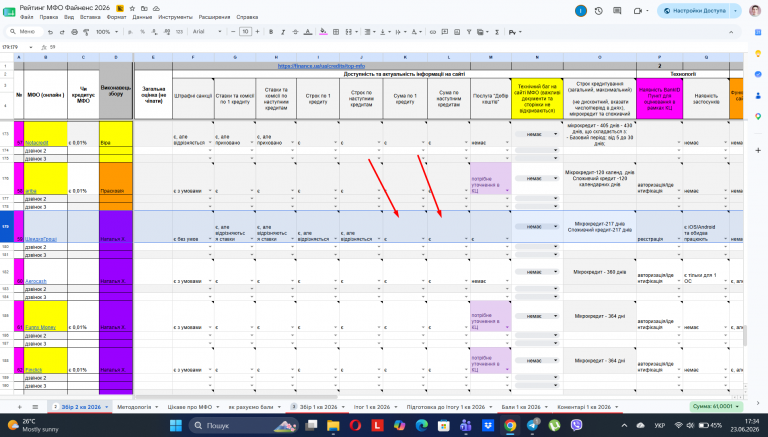Toggle italic formatting
The image size is (768, 437).
click(x=283, y=32)
